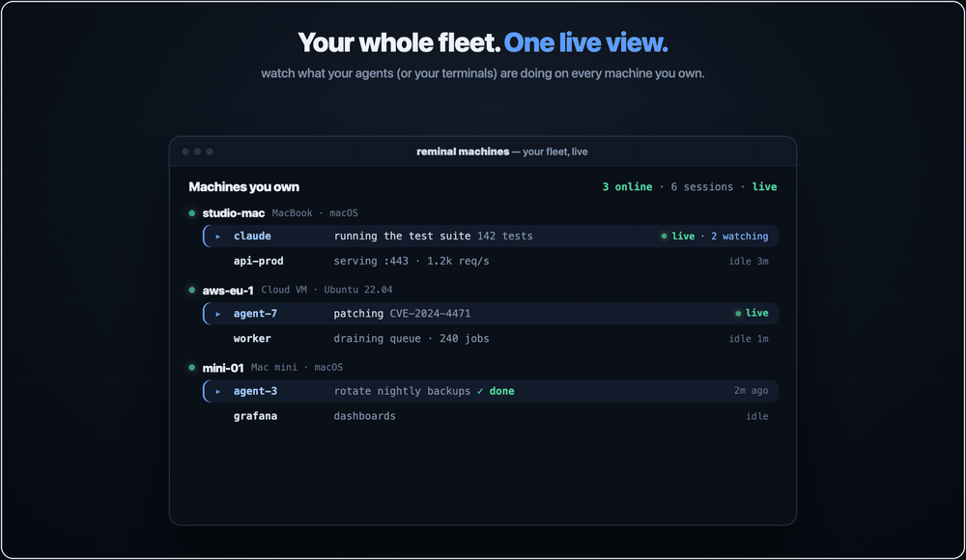Open the worker session
Viewport: 966px width, 560px height.
[x=491, y=339]
